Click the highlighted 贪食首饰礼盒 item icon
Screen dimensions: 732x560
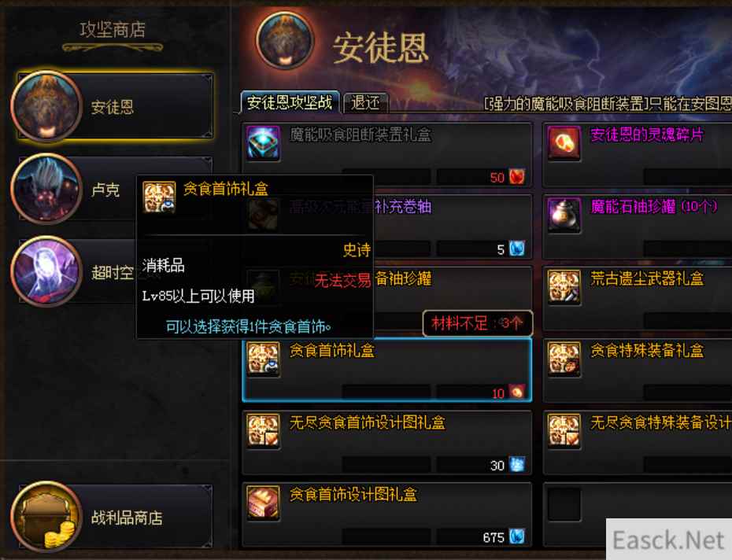point(264,359)
